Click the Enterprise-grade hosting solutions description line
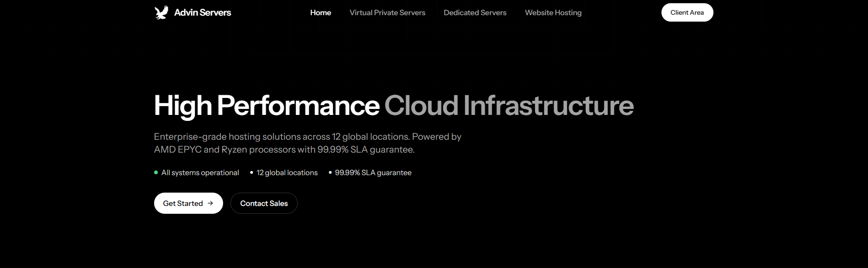 [x=307, y=137]
